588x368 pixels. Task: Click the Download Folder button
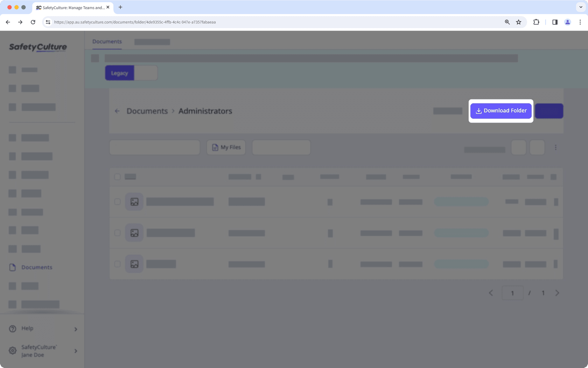tap(501, 111)
